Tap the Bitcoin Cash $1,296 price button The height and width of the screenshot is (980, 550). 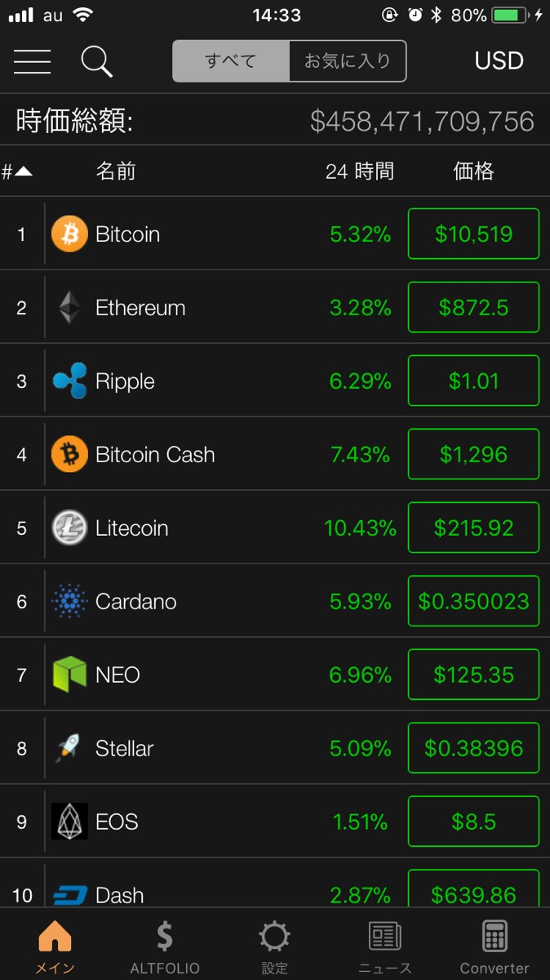pyautogui.click(x=473, y=455)
